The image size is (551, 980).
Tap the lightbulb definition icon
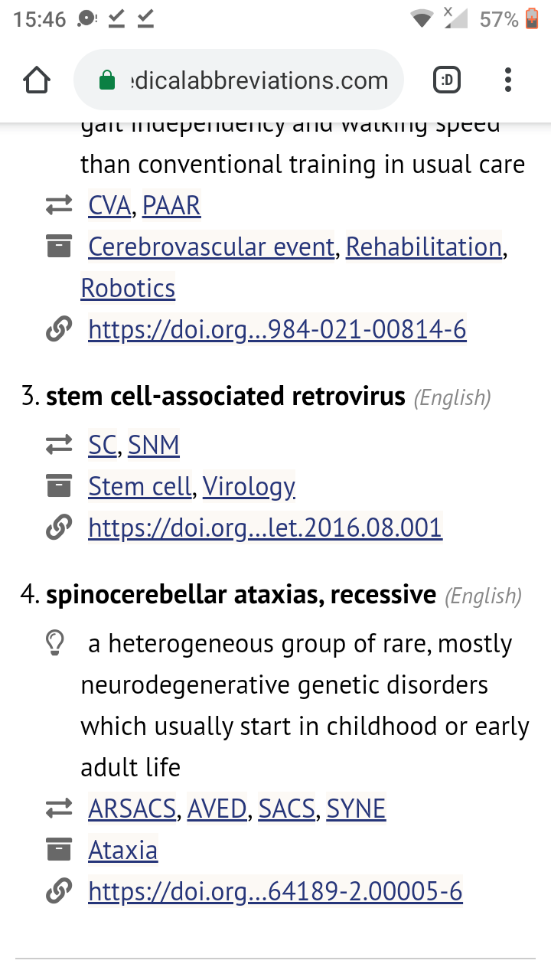point(55,645)
